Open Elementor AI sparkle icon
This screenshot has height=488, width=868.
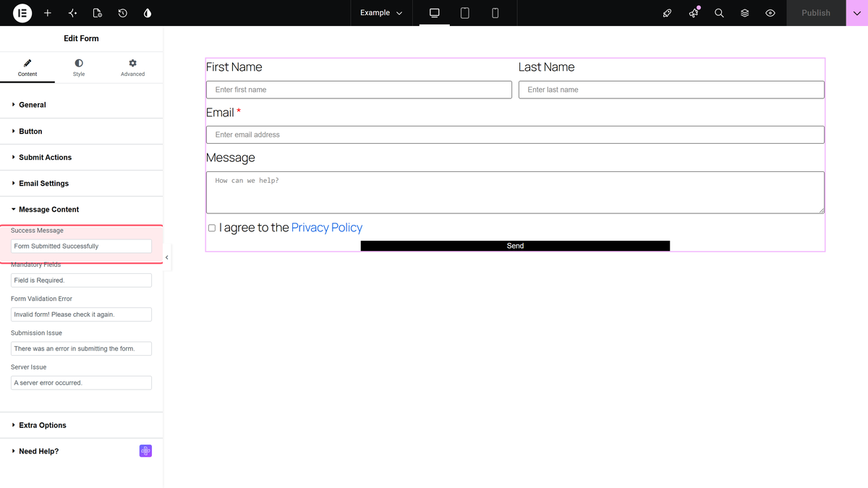pos(72,13)
